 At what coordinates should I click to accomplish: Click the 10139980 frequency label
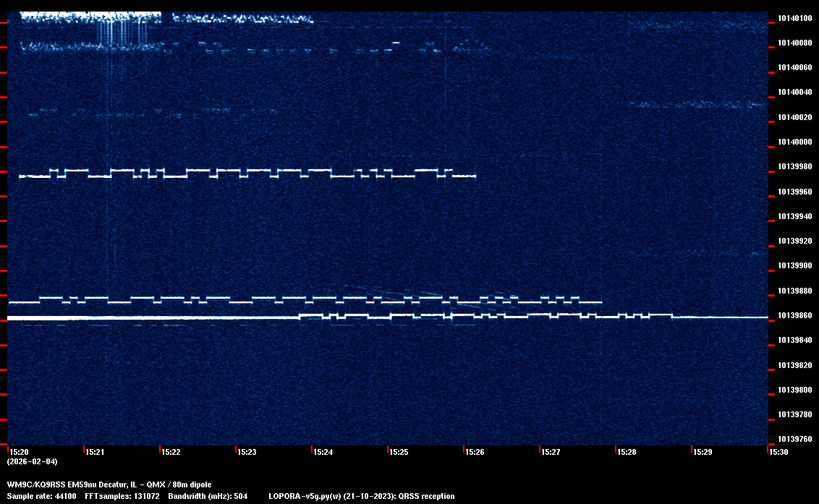[x=794, y=166]
